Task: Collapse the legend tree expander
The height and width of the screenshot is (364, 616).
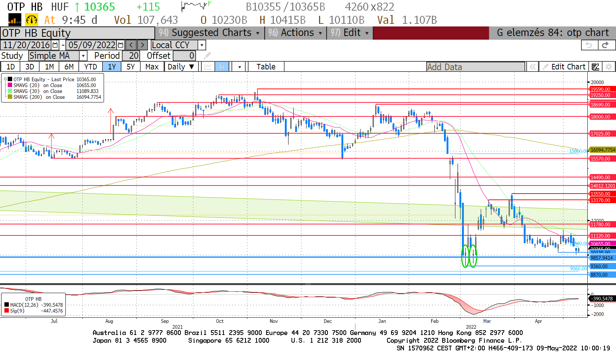Action: [5, 79]
